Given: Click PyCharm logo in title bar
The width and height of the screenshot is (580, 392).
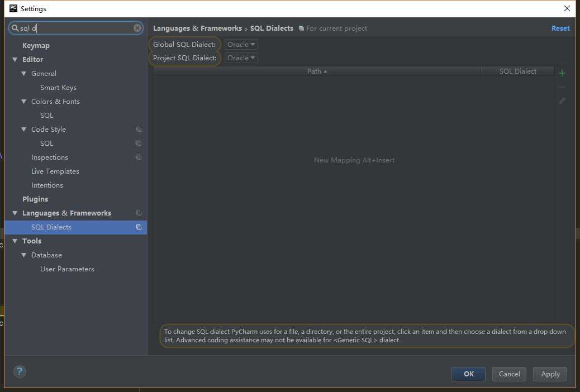Looking at the screenshot, I should point(13,8).
